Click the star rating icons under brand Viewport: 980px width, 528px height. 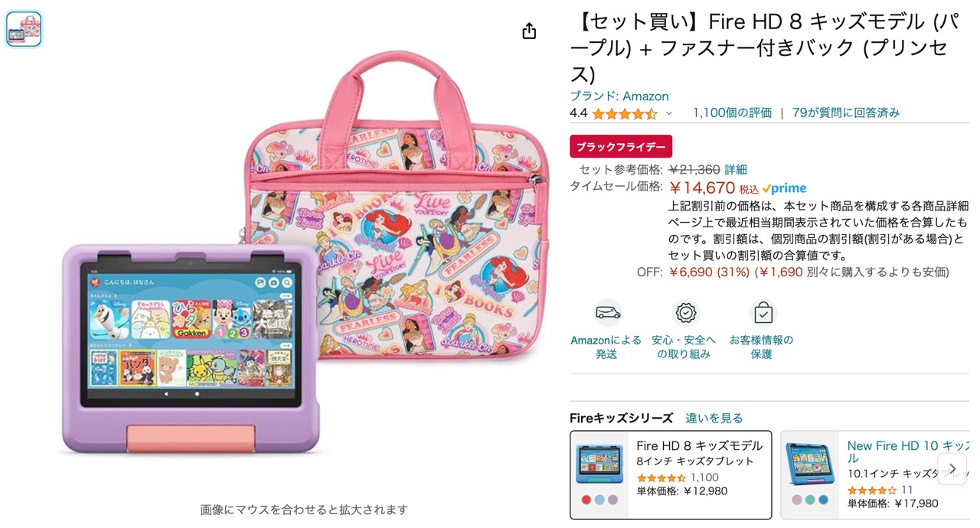click(x=625, y=113)
